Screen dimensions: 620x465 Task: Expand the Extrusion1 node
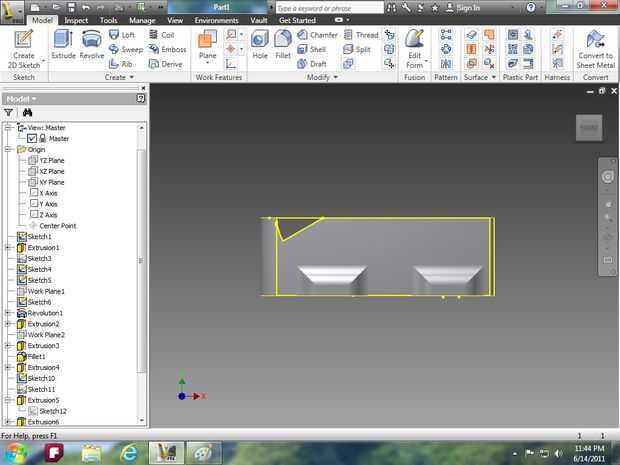click(8, 248)
